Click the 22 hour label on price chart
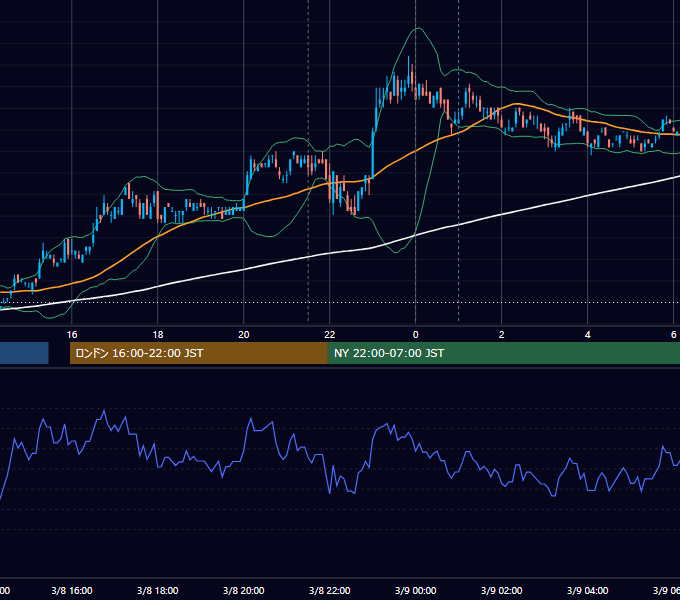Screen dimensions: 680x600 point(330,334)
